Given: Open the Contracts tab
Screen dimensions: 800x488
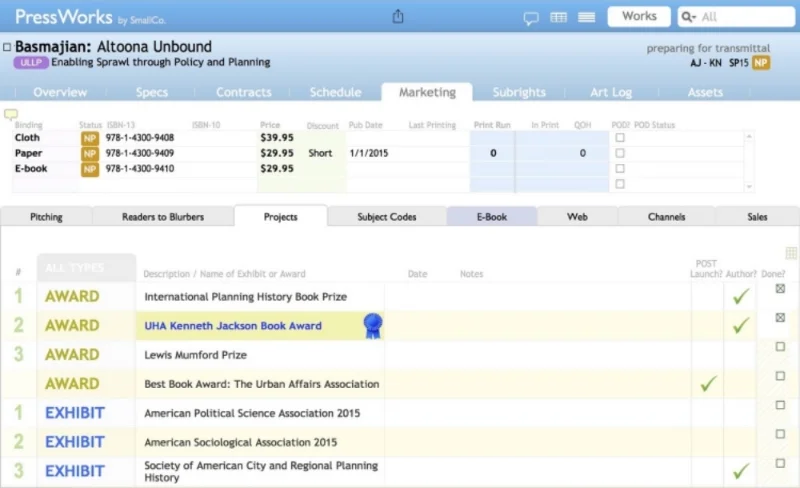Looking at the screenshot, I should [x=243, y=92].
